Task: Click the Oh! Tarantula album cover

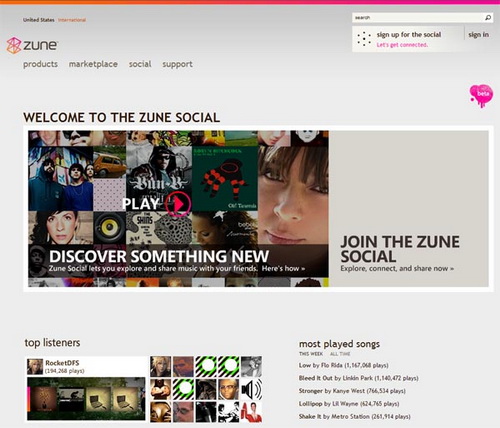Action: tap(225, 178)
